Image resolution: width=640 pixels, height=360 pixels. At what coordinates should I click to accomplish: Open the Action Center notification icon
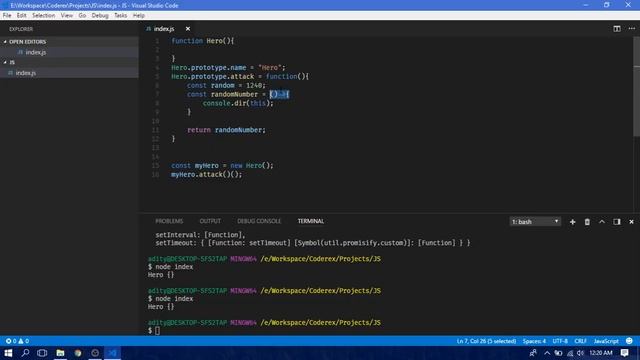tap(624, 353)
